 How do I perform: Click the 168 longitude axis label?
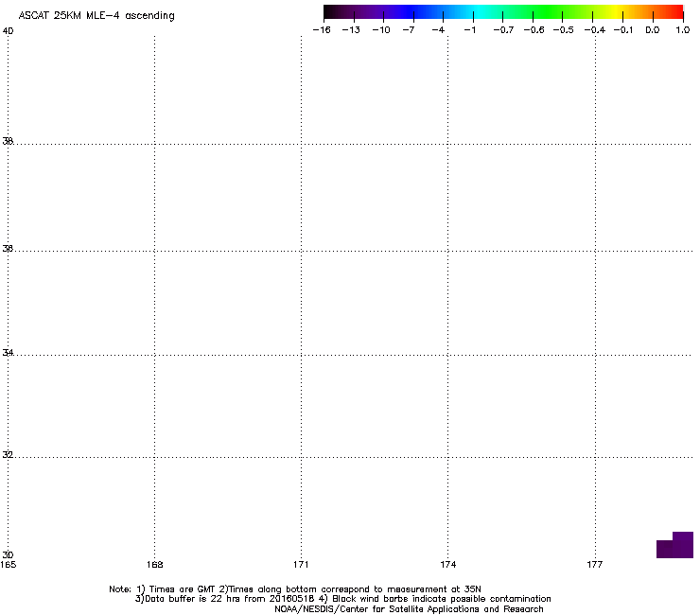pyautogui.click(x=154, y=565)
